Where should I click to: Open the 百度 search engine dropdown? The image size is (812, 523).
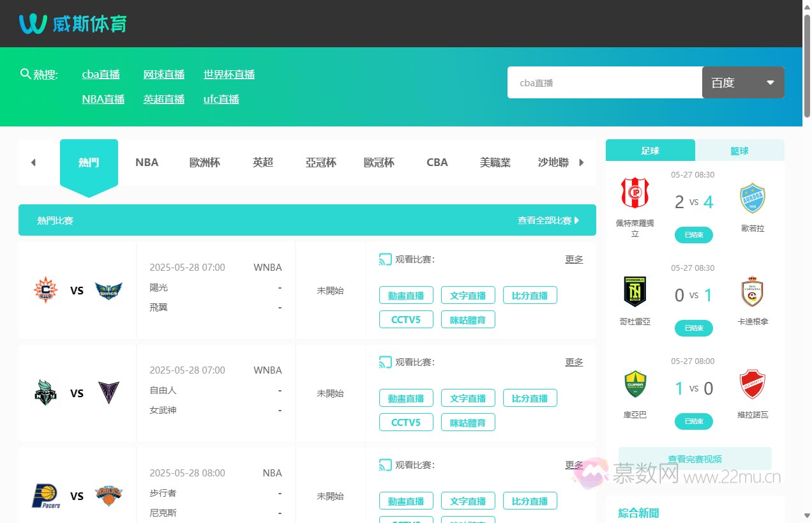point(742,82)
